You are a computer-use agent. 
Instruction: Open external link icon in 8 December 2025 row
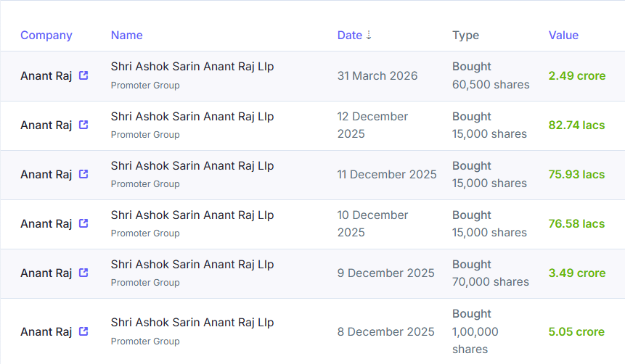point(83,331)
